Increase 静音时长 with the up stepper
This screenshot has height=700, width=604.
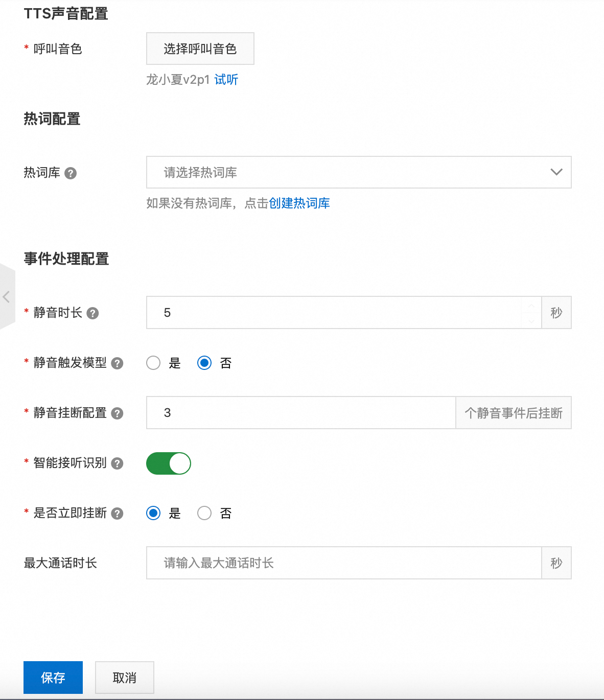[531, 306]
